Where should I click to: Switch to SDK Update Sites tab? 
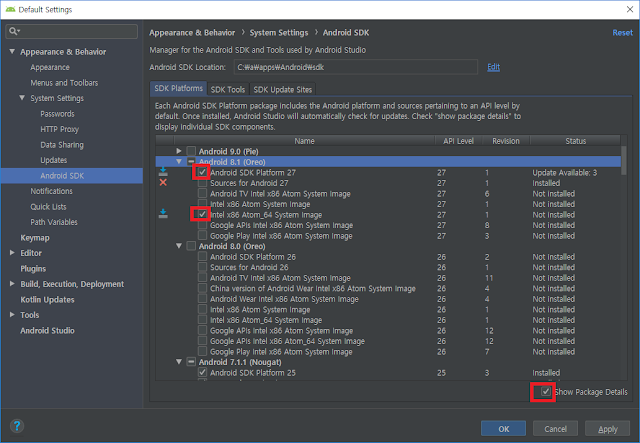tap(282, 89)
